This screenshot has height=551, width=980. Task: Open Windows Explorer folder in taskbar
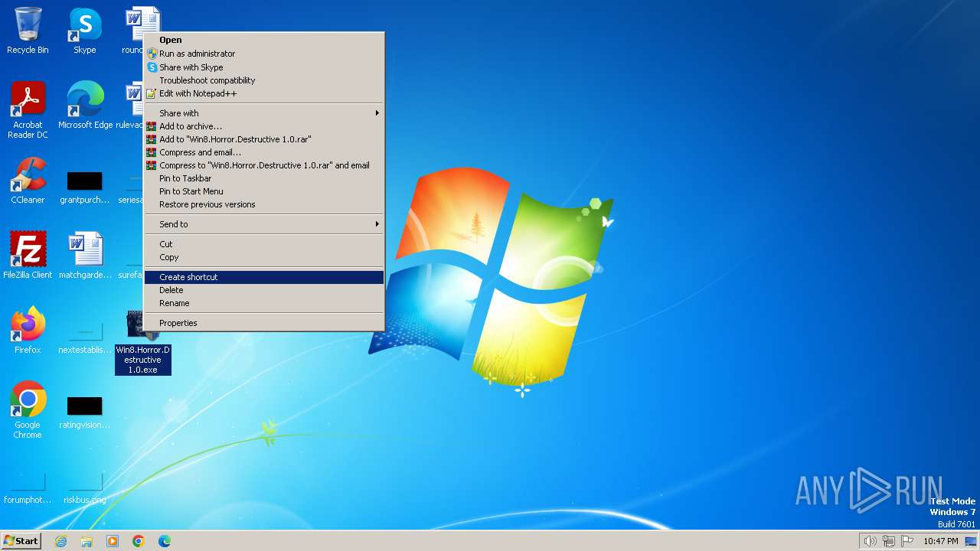coord(87,541)
